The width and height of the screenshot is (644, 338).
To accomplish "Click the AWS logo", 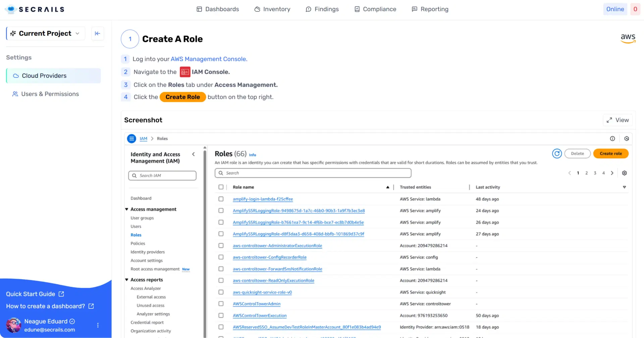I will [628, 38].
